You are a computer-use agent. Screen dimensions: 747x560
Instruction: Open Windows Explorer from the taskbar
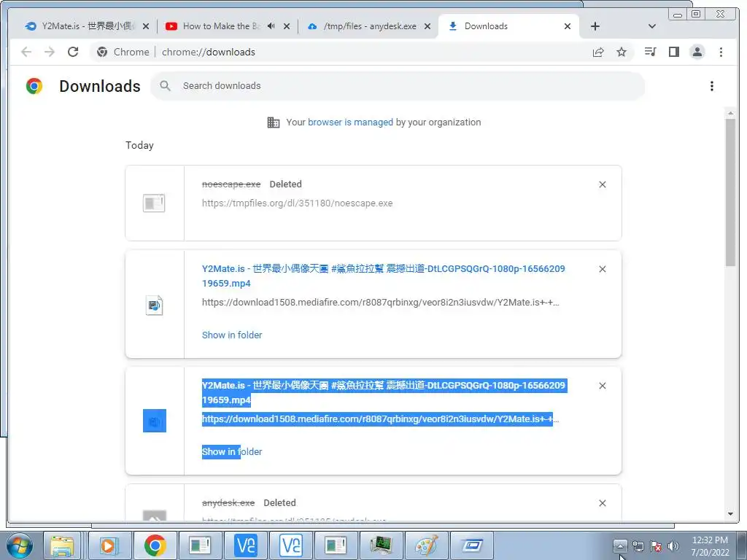pos(63,545)
